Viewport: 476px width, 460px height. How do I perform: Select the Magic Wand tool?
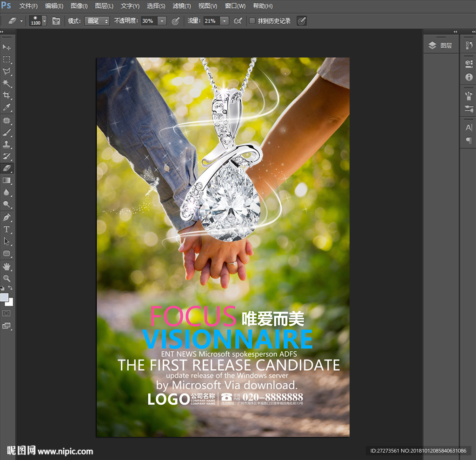7,83
